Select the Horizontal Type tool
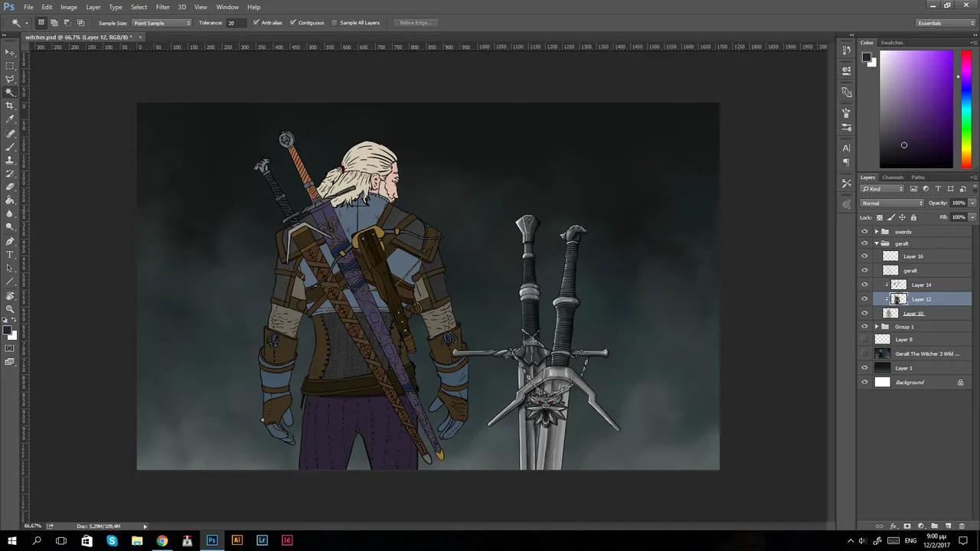 click(10, 254)
